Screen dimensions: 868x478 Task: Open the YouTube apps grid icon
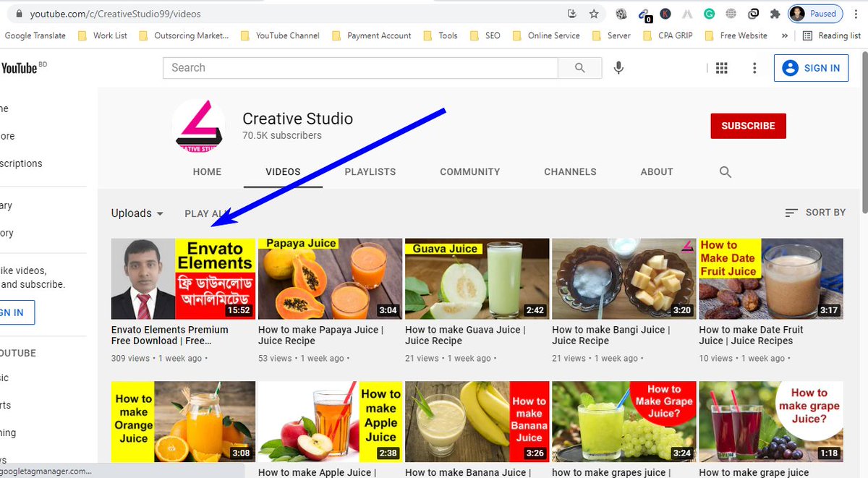(721, 68)
